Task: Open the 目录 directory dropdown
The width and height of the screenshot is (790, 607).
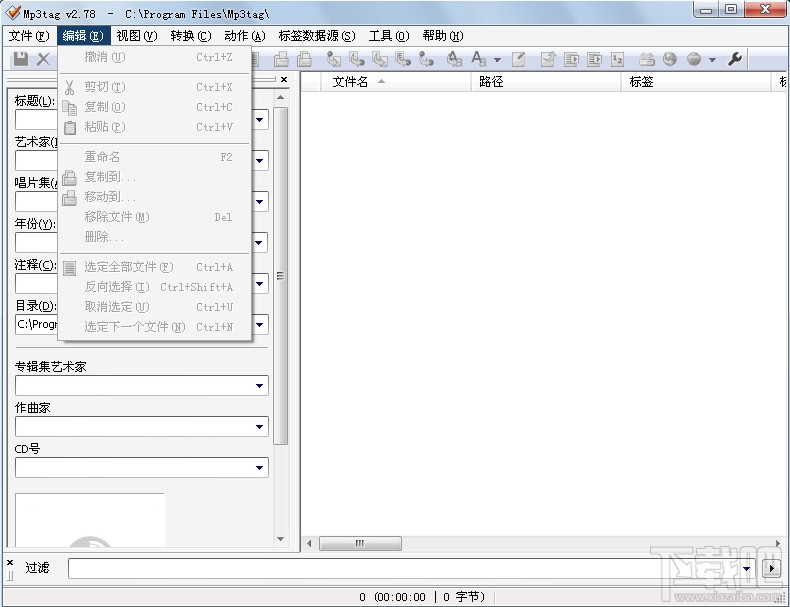Action: pos(259,325)
